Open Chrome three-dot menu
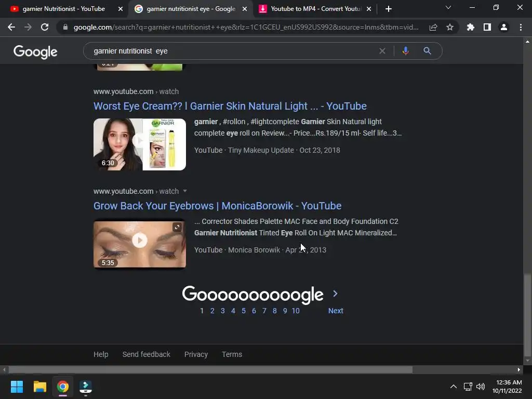The image size is (532, 399). pos(521,27)
